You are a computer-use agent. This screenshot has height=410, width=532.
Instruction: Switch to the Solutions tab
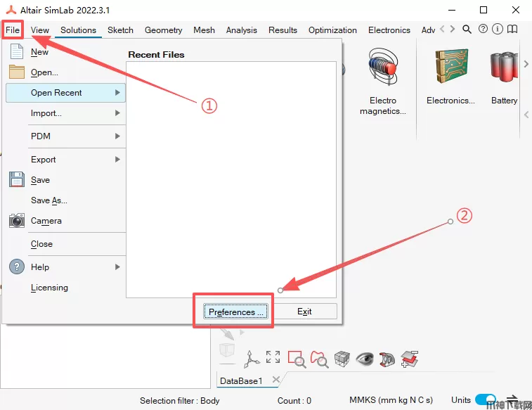[x=79, y=30]
